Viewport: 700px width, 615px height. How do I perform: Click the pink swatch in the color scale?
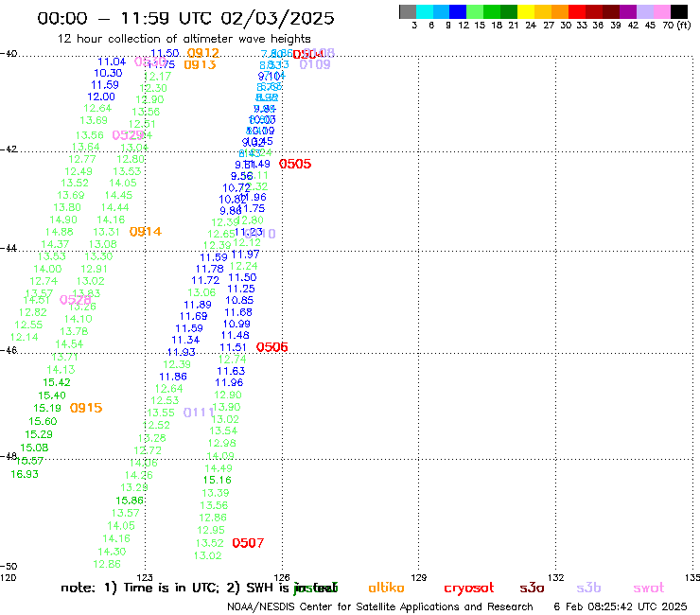click(x=662, y=11)
